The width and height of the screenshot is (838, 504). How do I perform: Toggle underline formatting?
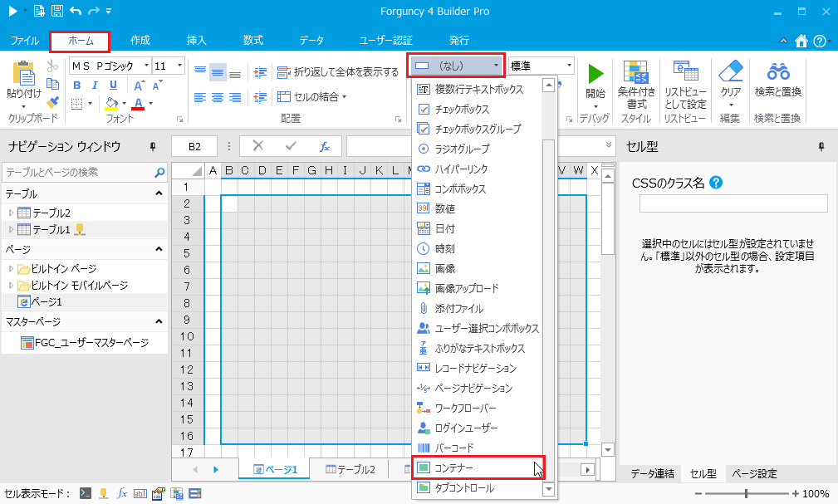pos(115,85)
